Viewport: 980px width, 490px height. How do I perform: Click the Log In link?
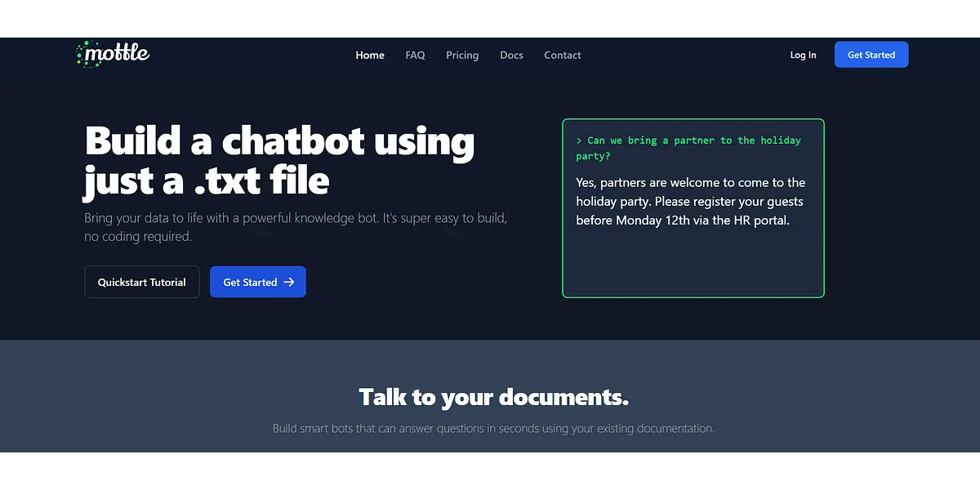(803, 56)
